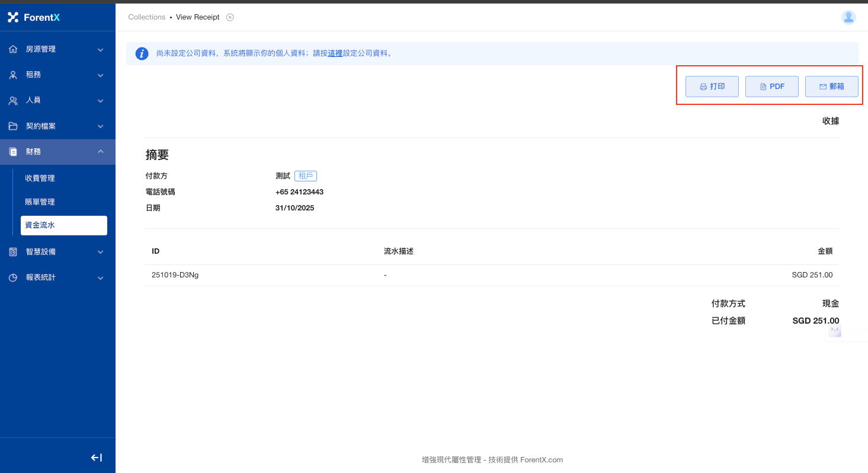Screen dimensions: 868x473
Task: Open the user avatar profile menu
Action: point(848,17)
